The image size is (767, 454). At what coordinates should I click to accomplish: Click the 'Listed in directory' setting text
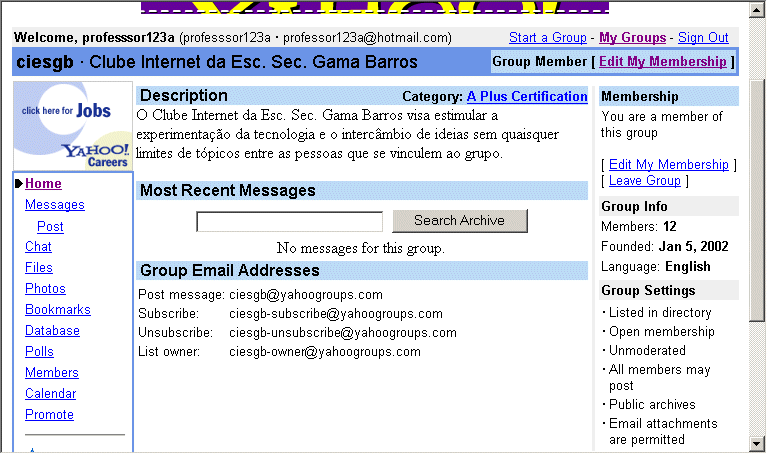coord(660,313)
